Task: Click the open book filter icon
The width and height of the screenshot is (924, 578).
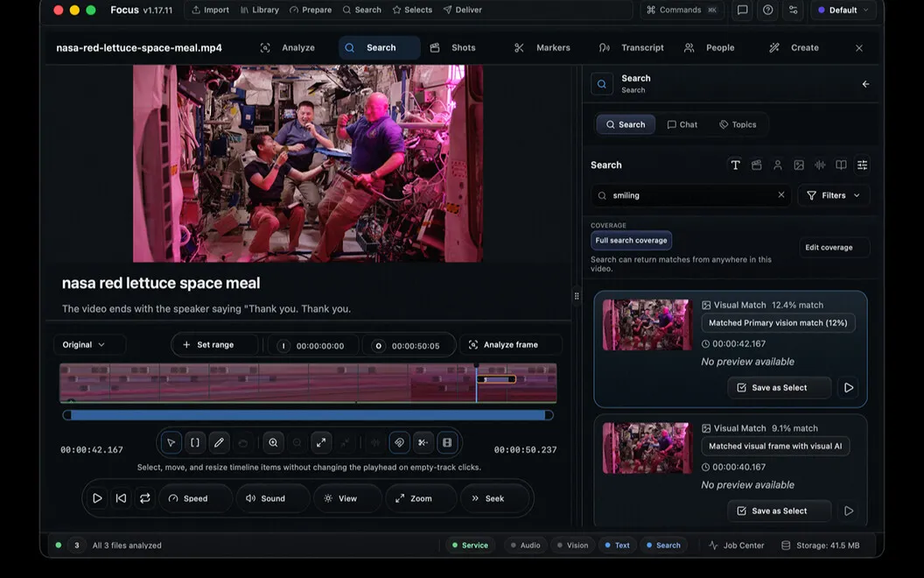Action: coord(842,166)
